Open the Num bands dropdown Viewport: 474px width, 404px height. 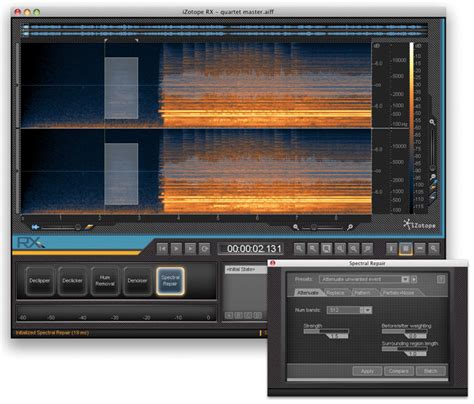tap(349, 310)
